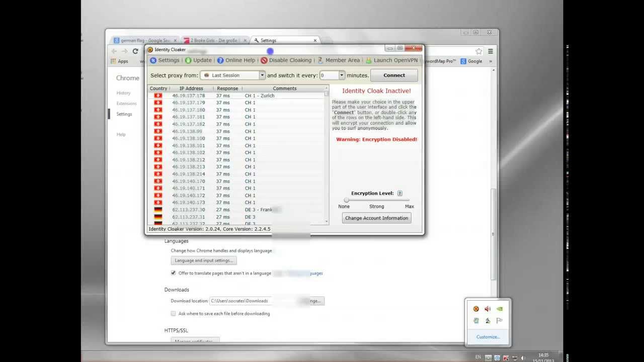Launch OpenVPN from the toolbar
Screen dimensions: 644x362
(x=391, y=60)
